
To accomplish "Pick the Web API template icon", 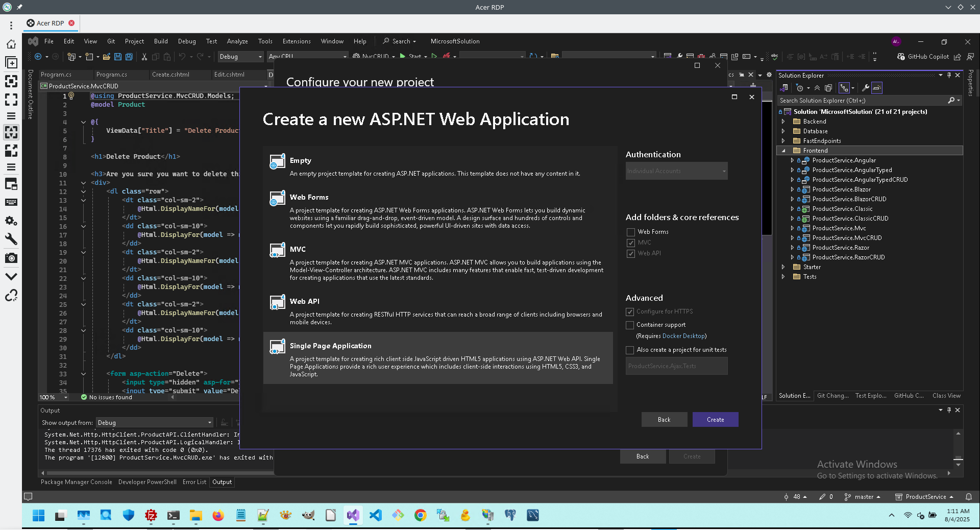I will pyautogui.click(x=277, y=302).
